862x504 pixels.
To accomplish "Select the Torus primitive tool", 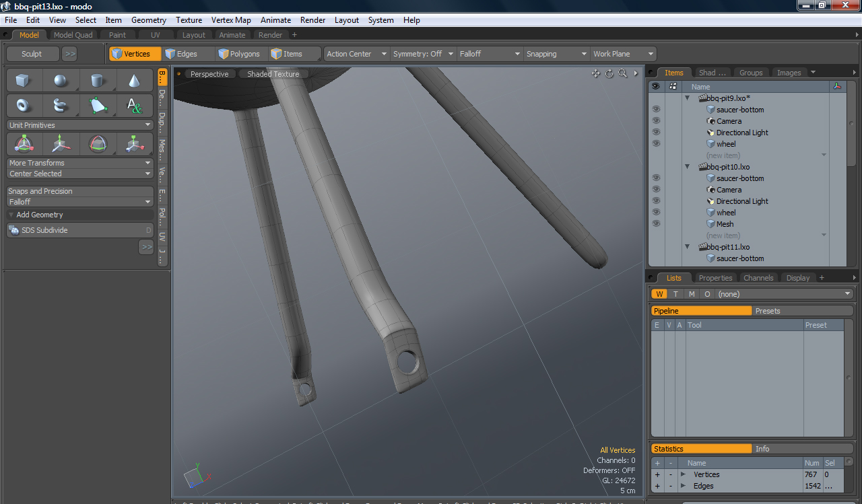I will coord(24,106).
